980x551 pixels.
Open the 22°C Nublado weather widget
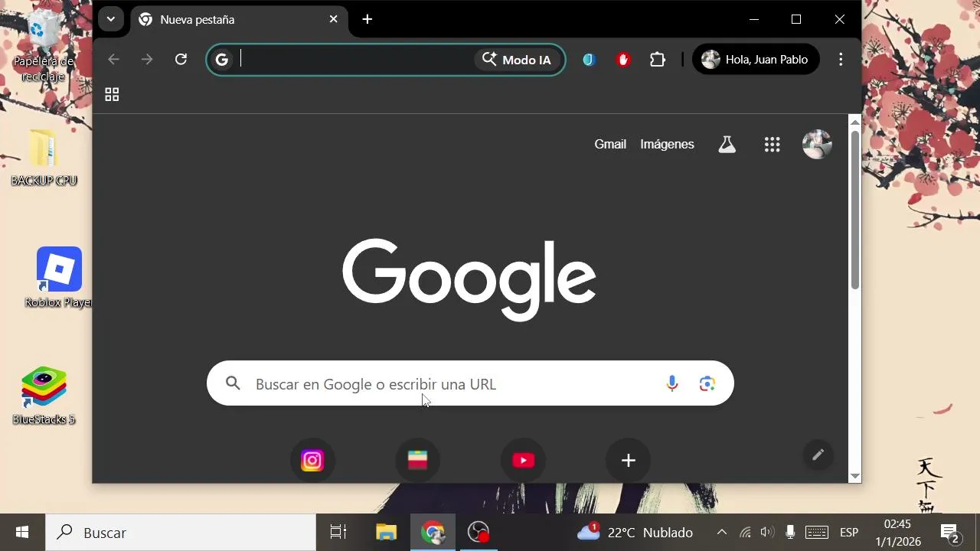tap(635, 532)
